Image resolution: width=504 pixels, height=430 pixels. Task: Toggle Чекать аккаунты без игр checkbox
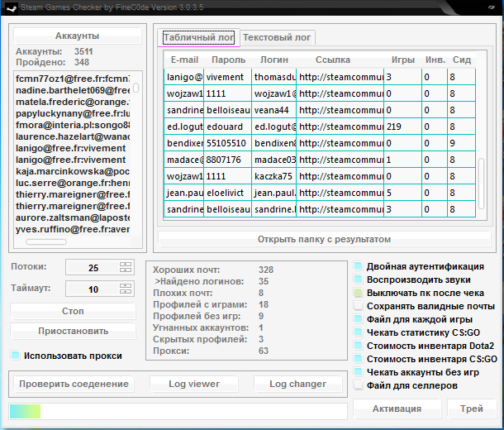[x=358, y=372]
